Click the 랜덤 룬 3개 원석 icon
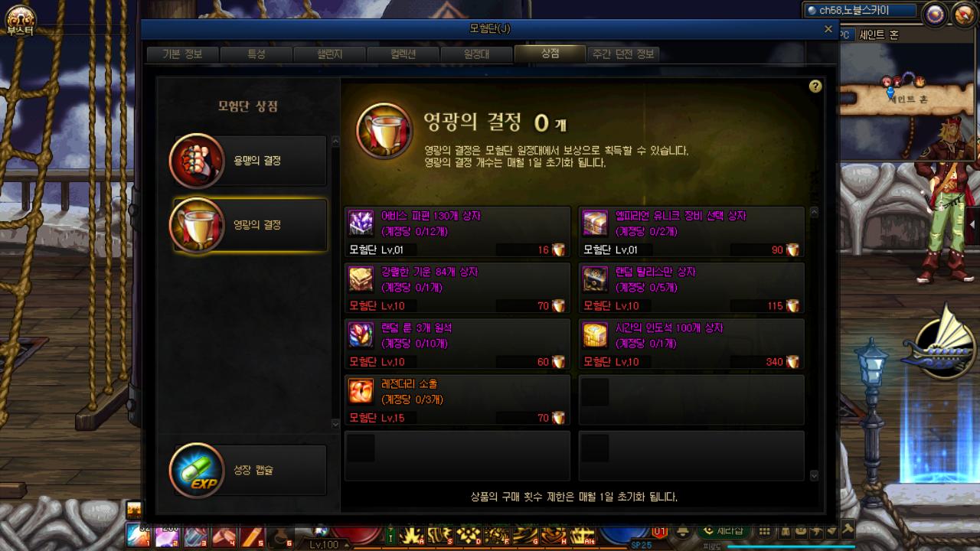 pos(361,335)
